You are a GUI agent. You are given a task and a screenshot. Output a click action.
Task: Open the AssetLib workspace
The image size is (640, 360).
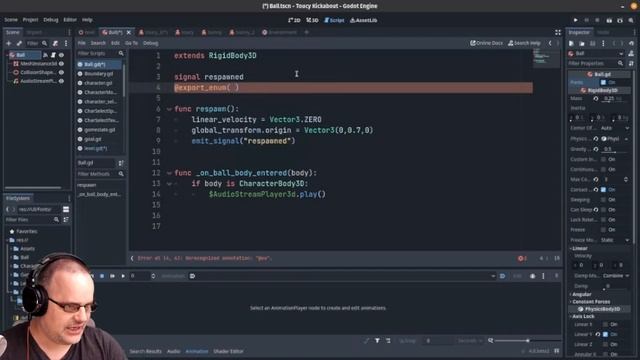click(x=363, y=20)
